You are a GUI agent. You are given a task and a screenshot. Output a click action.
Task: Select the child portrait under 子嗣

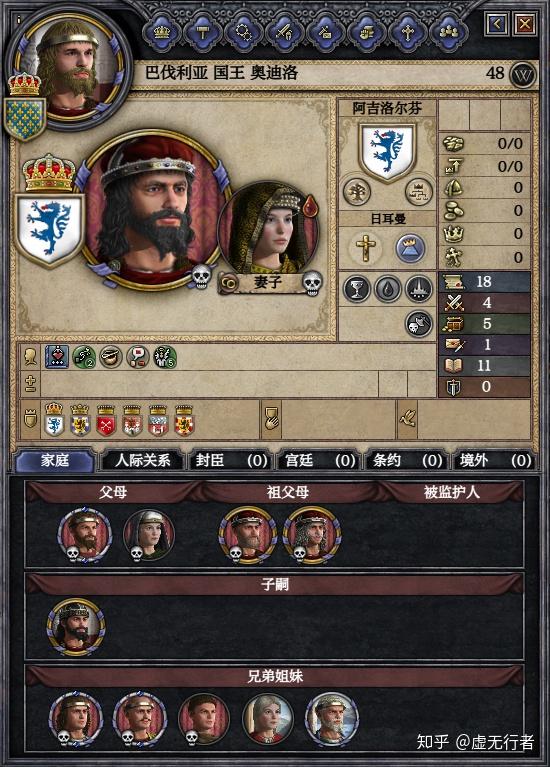pyautogui.click(x=76, y=627)
